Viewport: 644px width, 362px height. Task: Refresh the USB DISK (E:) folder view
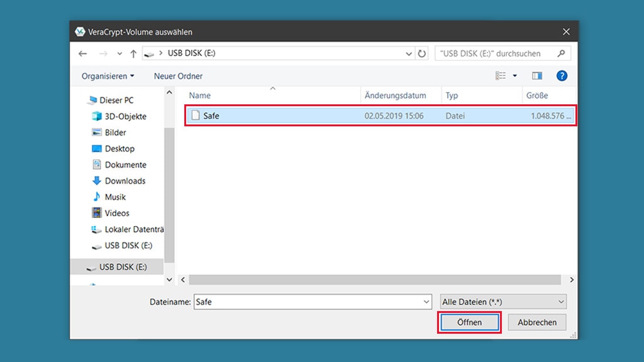pyautogui.click(x=422, y=53)
